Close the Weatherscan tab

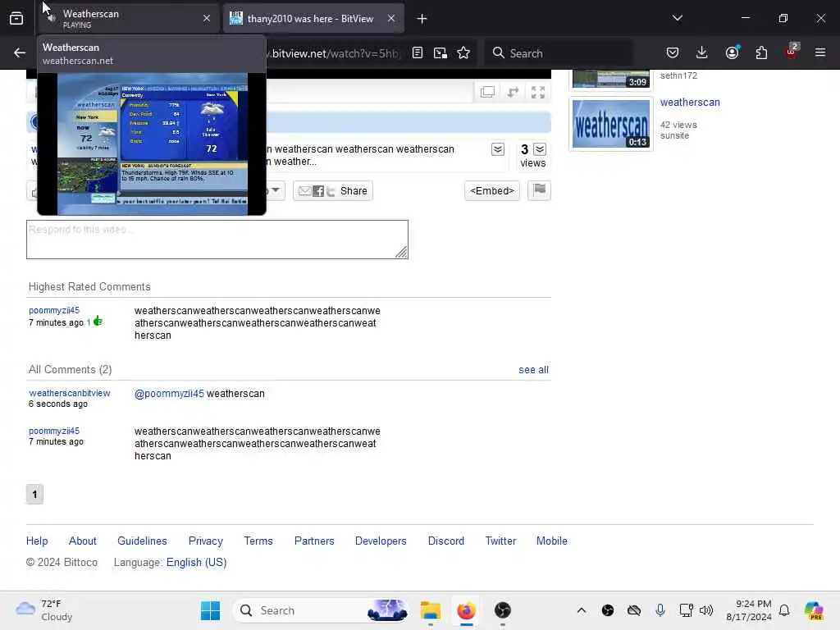click(x=207, y=18)
